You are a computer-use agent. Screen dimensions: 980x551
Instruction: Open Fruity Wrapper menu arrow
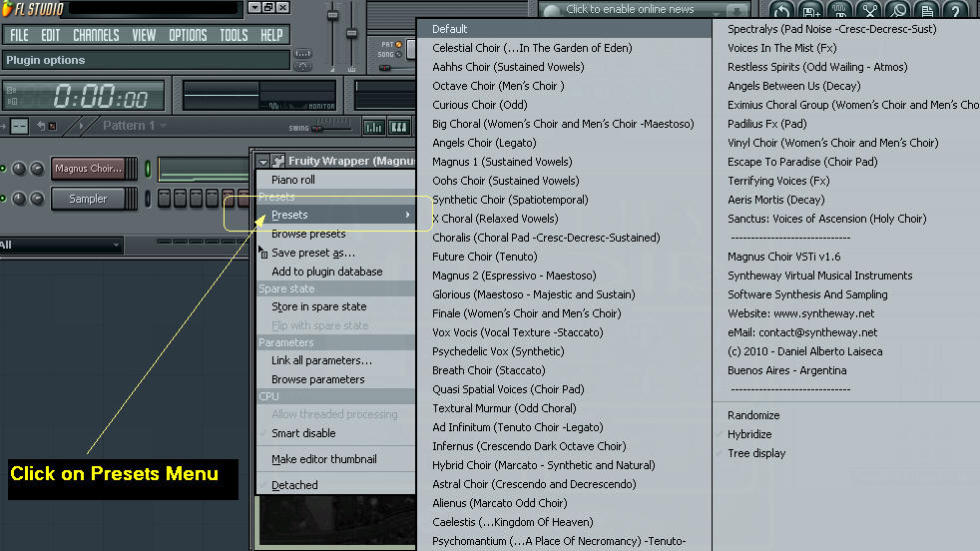coord(263,162)
